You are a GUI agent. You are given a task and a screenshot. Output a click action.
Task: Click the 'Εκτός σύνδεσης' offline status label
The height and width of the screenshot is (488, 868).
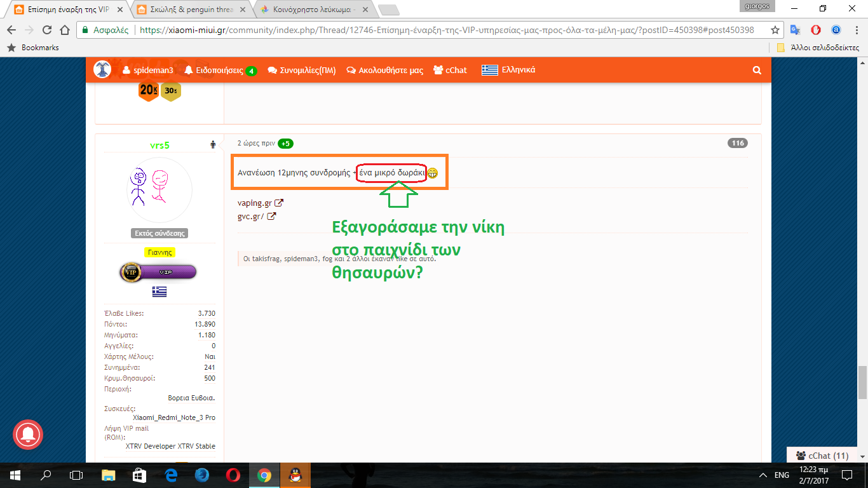coord(159,233)
